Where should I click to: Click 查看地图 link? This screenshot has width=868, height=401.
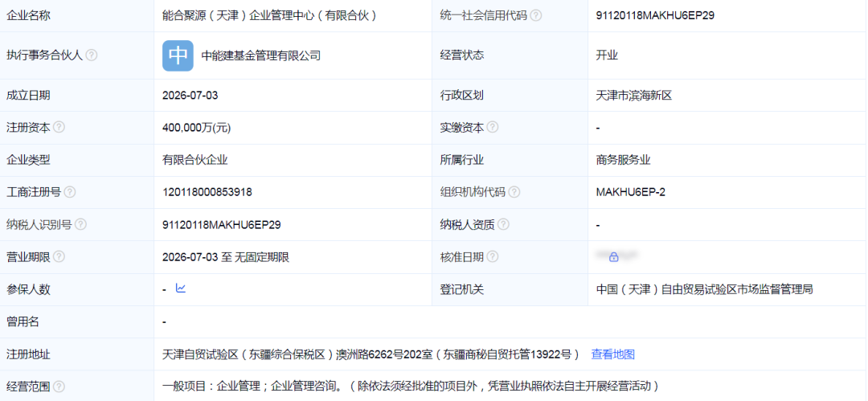(612, 354)
